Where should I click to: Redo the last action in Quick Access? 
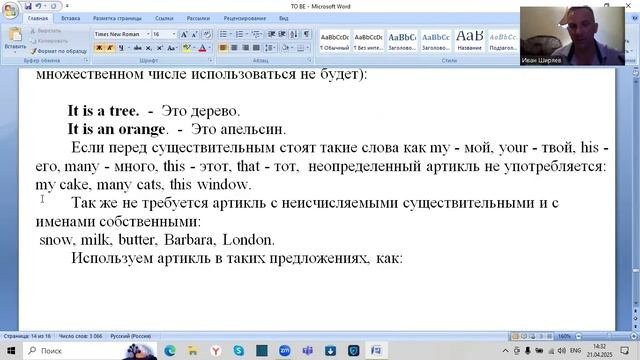coord(53,6)
